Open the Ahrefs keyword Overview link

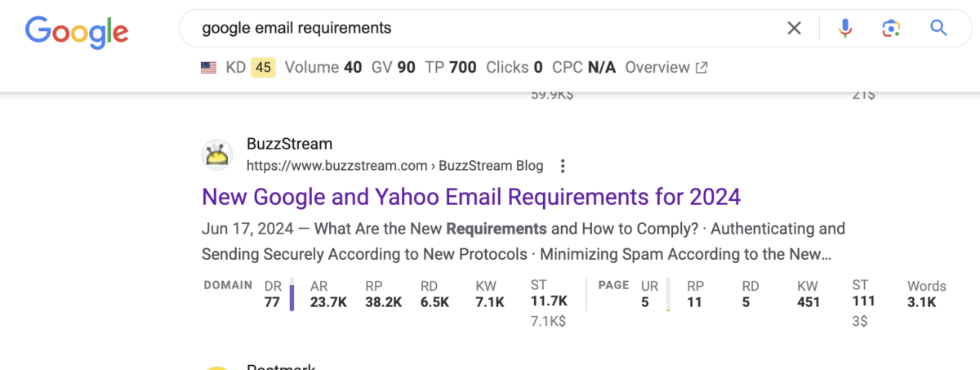(x=666, y=68)
